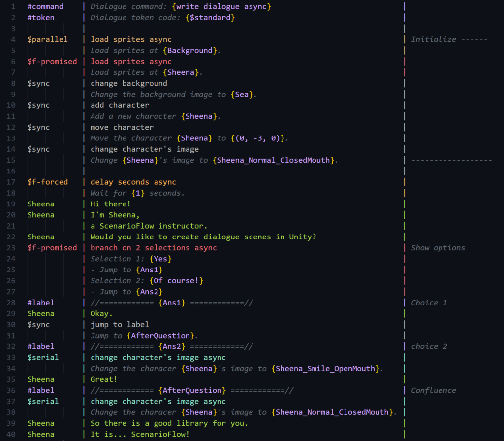Select the $parallel scope on line 4
Viewport: 504px width, 441px height.
[47, 39]
